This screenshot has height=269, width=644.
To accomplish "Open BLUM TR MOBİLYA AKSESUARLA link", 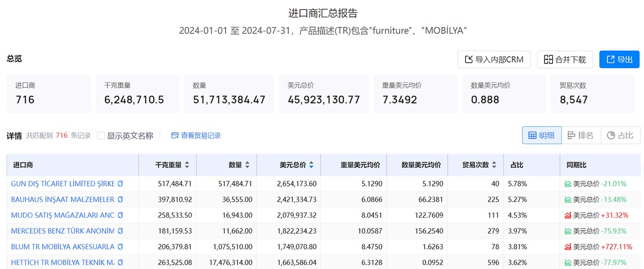I will pos(62,247).
